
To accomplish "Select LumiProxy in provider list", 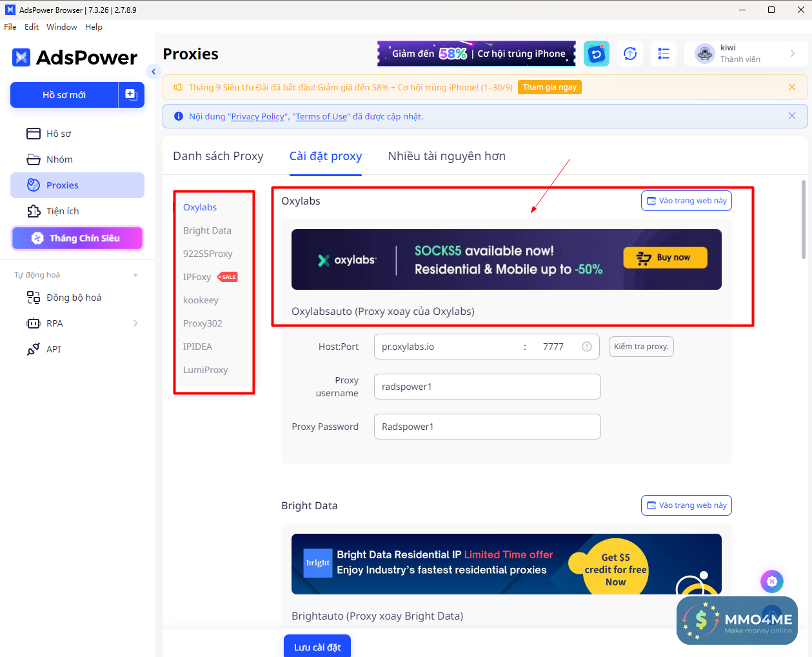I will 206,370.
